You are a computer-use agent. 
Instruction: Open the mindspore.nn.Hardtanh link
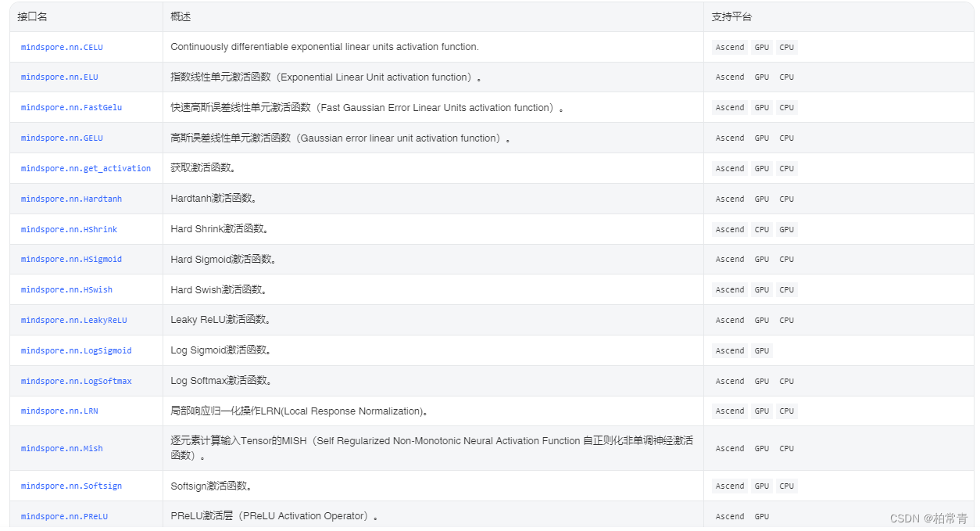pyautogui.click(x=71, y=199)
